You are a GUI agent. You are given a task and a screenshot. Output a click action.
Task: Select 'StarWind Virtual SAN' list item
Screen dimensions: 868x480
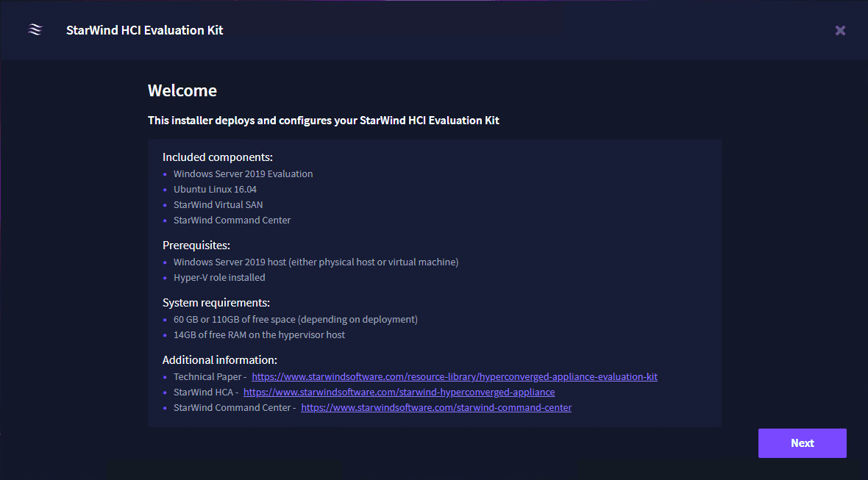(x=218, y=204)
